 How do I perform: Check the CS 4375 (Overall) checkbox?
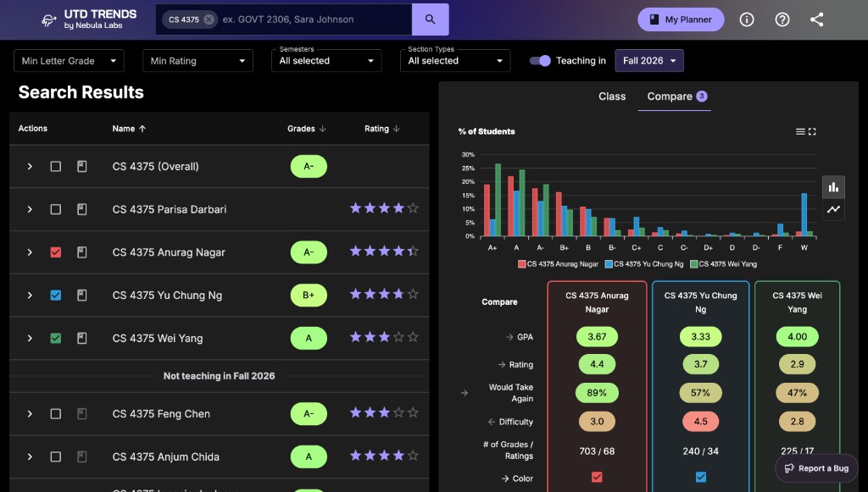56,166
